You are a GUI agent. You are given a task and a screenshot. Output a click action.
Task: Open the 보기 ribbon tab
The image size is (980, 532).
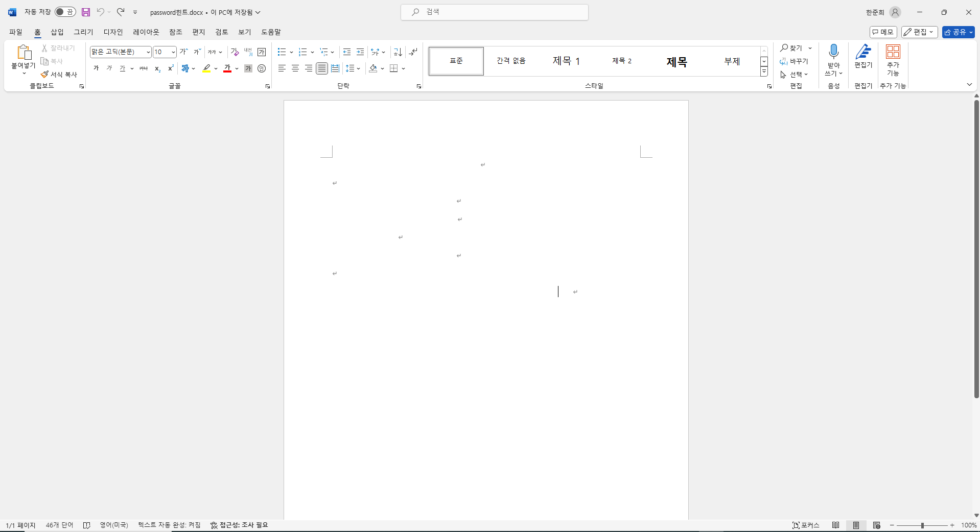click(245, 32)
